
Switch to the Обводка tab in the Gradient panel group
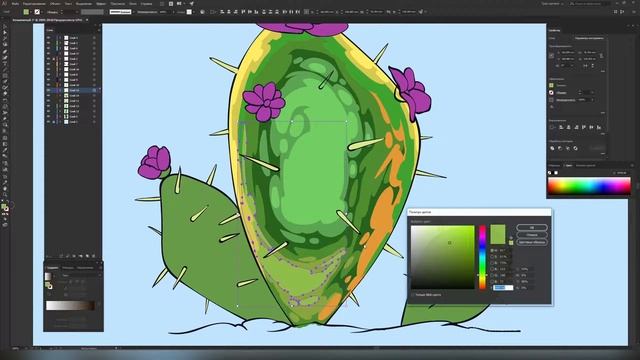(68, 268)
